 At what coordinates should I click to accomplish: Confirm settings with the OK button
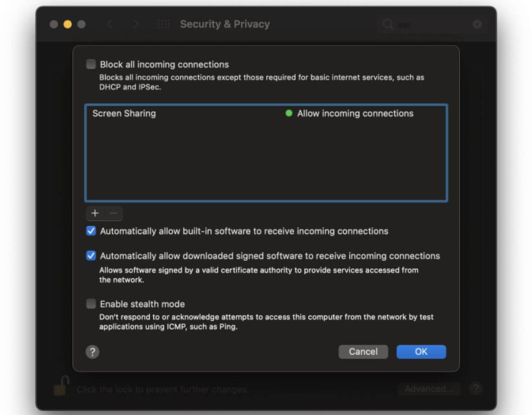click(421, 352)
